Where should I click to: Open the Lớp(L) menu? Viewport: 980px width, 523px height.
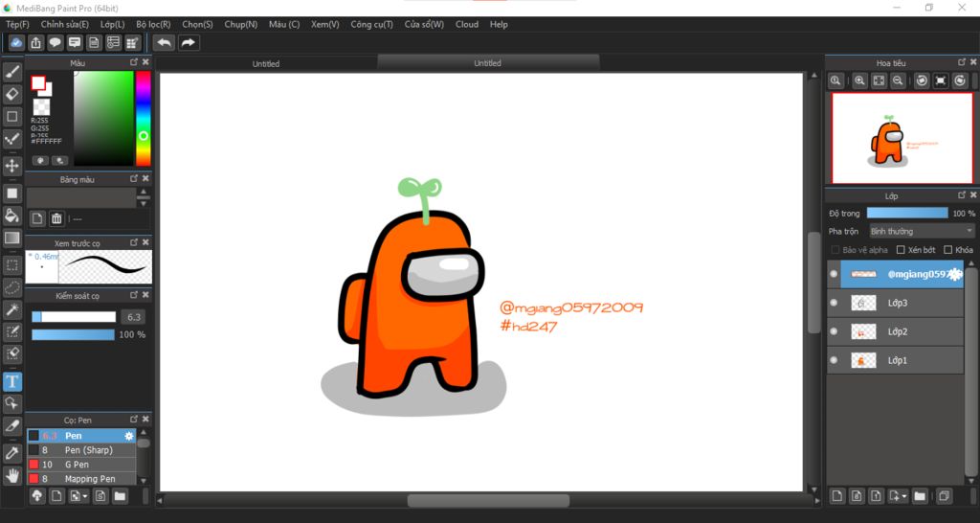click(x=113, y=24)
